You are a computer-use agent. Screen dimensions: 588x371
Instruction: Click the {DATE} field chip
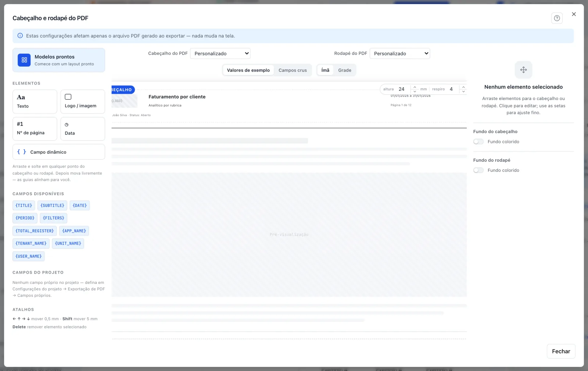[80, 206]
